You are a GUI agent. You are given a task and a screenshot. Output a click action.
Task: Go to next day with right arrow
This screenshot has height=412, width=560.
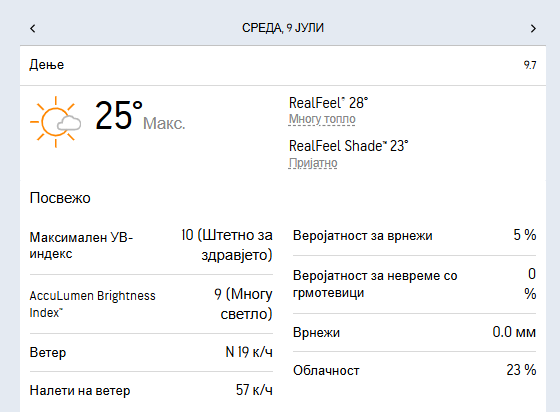coord(533,28)
